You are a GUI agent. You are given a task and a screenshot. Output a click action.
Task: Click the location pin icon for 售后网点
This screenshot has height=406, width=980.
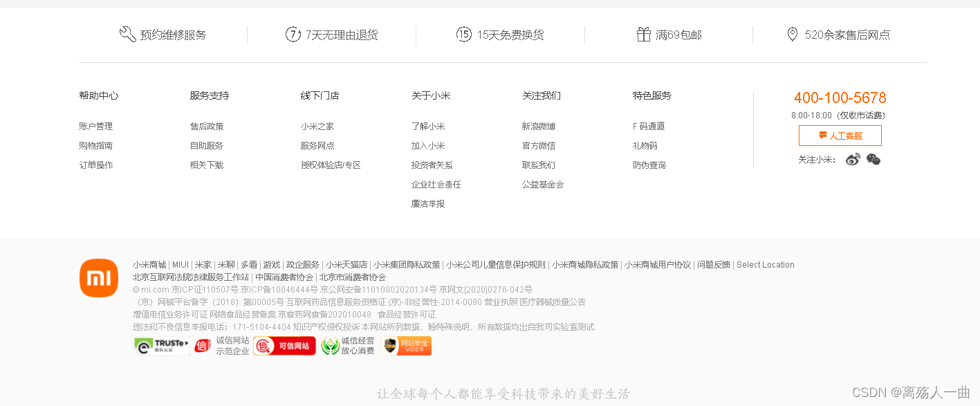[x=793, y=34]
